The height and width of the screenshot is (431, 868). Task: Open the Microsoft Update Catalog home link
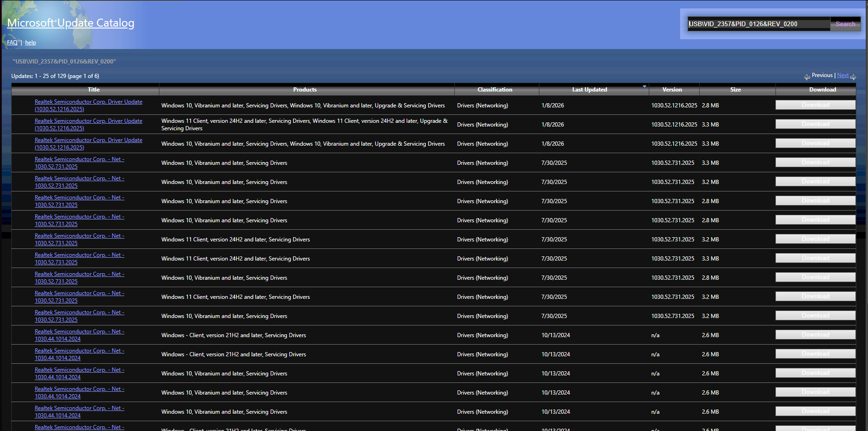coord(71,23)
